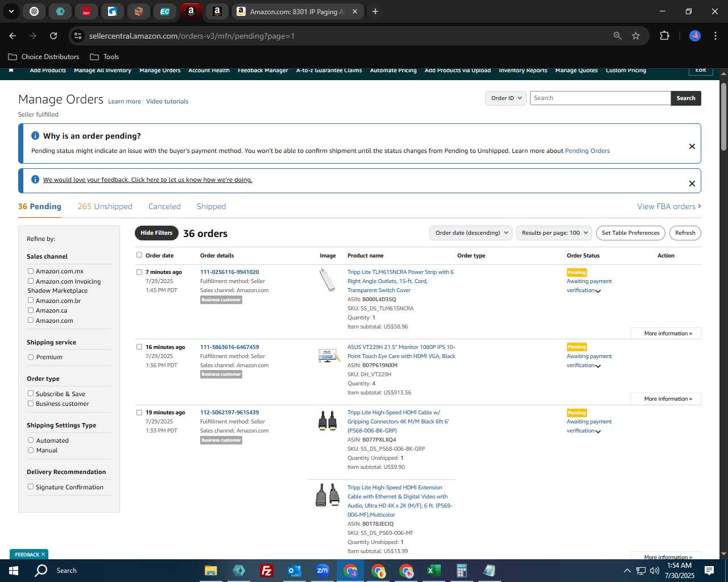Click the Hide Filters button
Screen dimensions: 728x582
(x=156, y=233)
